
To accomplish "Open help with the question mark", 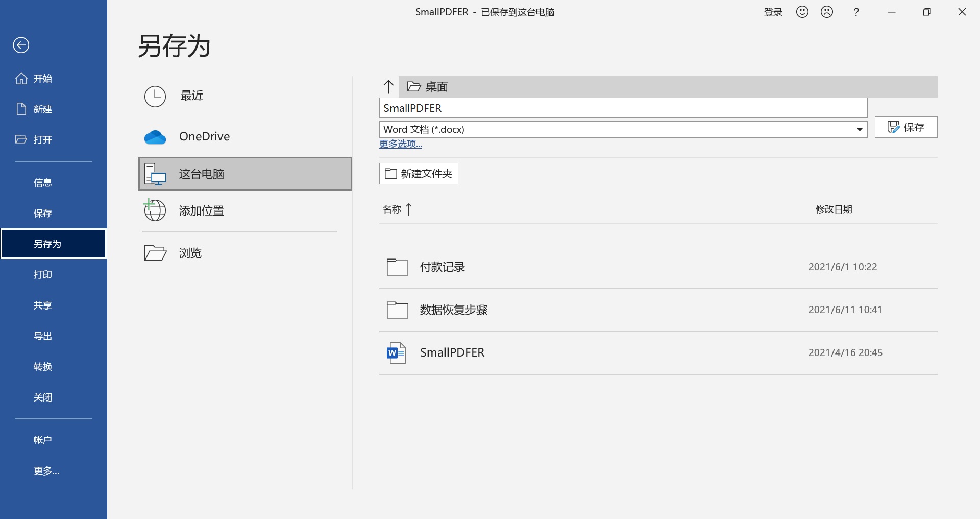I will coord(856,12).
